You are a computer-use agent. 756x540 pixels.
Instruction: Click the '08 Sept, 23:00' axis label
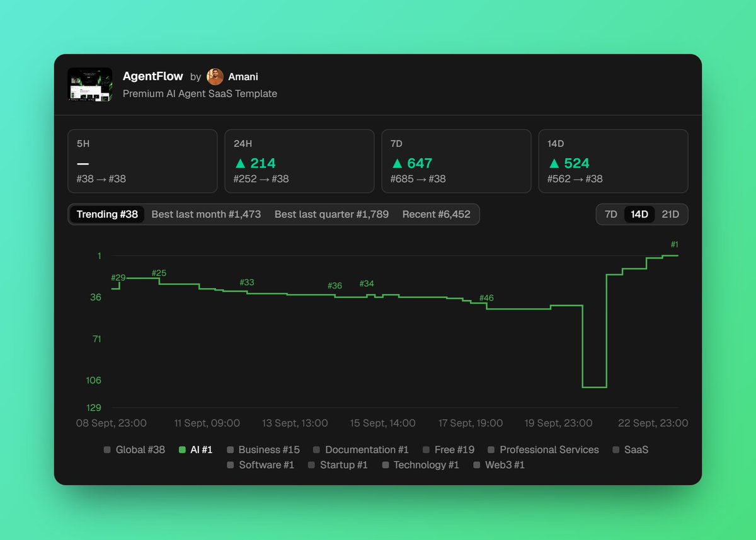click(112, 423)
